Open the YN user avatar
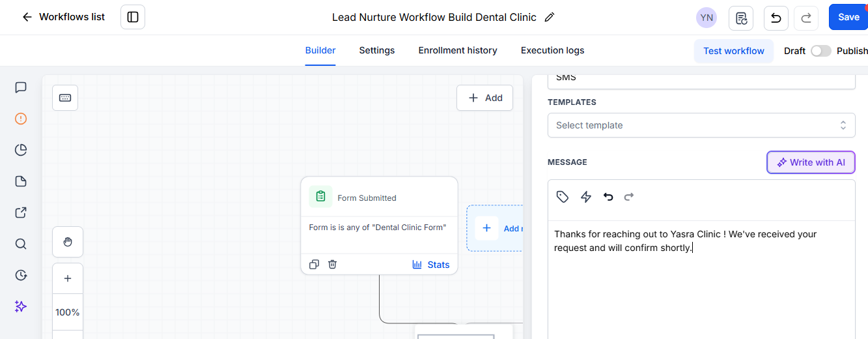The width and height of the screenshot is (868, 339). coord(707,18)
